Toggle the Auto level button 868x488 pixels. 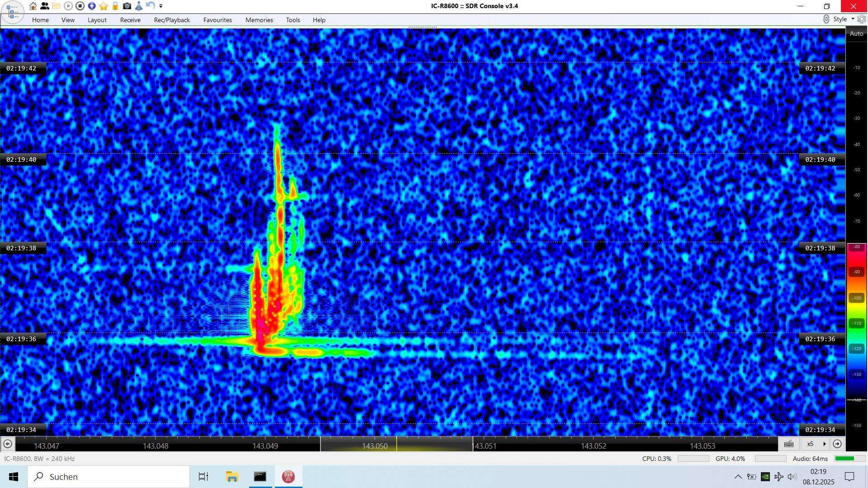pos(856,34)
